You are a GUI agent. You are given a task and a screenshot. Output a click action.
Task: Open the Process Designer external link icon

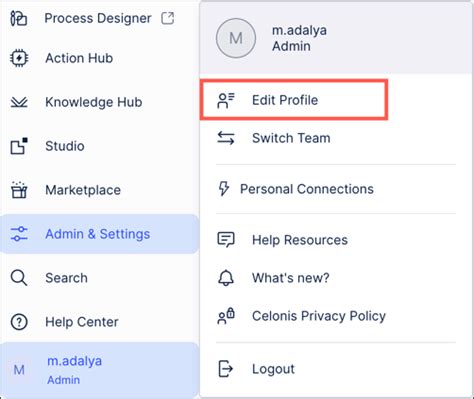[x=168, y=18]
